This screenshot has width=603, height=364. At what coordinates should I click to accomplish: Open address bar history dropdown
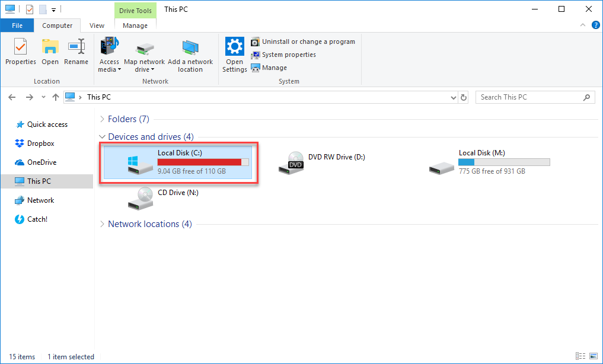pos(454,98)
